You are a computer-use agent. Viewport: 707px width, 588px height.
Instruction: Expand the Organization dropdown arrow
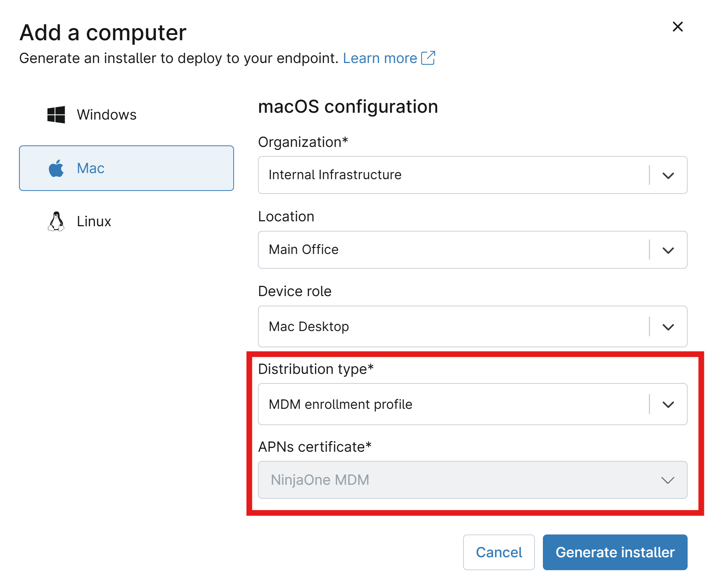tap(668, 175)
